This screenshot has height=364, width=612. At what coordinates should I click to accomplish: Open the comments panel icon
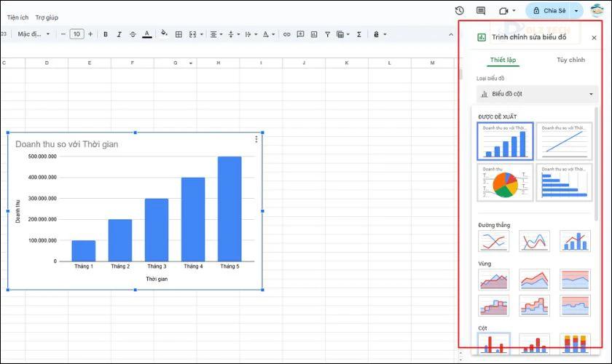tap(481, 10)
